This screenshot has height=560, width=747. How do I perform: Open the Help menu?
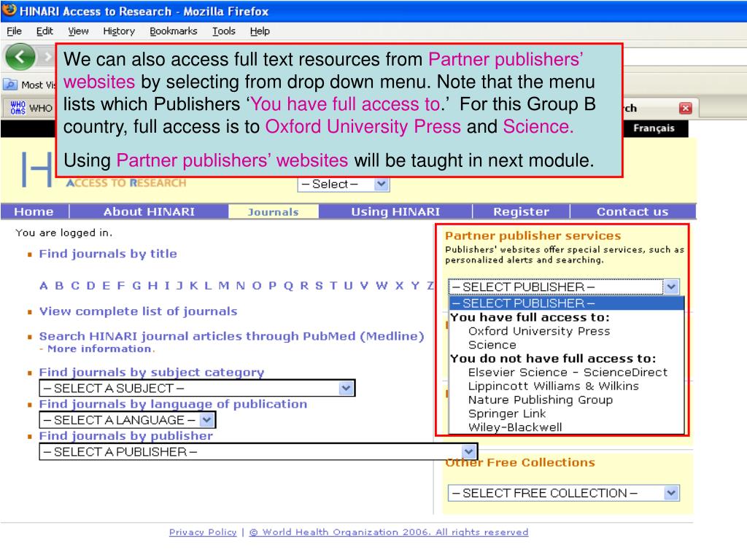(x=260, y=31)
